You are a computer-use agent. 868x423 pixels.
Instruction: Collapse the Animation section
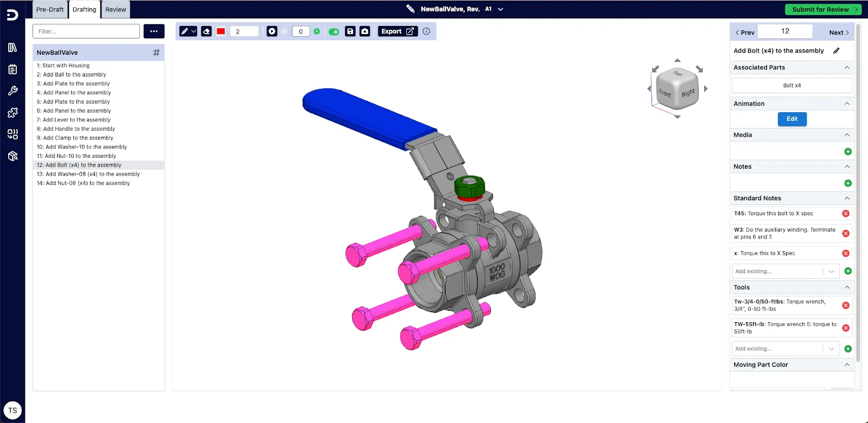pyautogui.click(x=847, y=104)
